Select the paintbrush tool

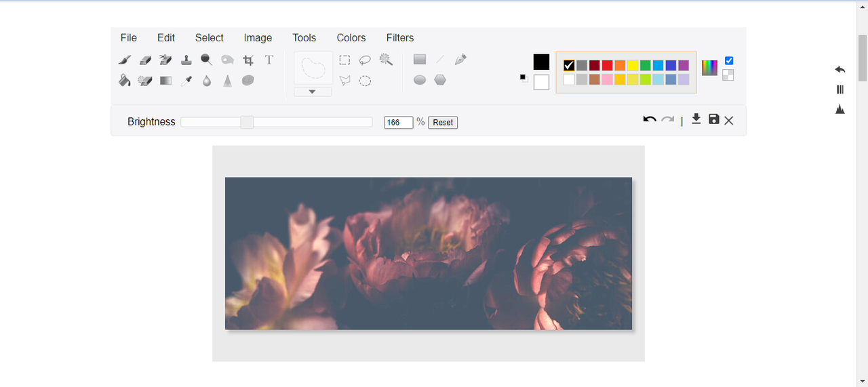[x=124, y=60]
